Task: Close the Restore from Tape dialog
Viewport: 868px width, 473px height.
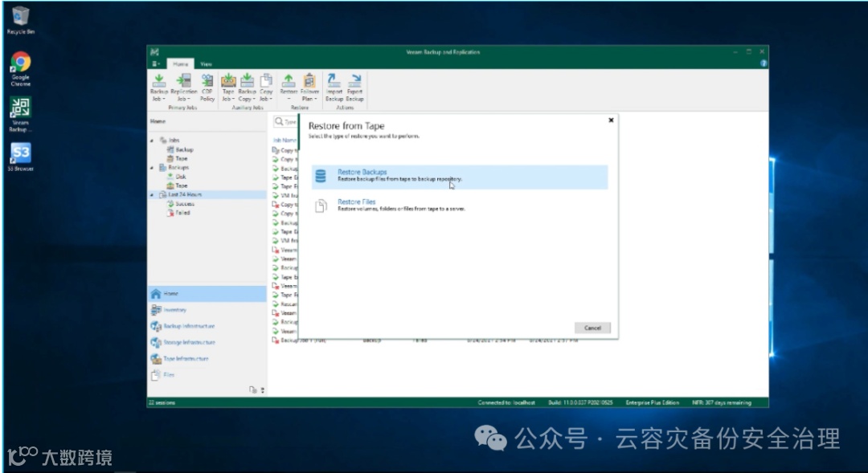Action: coord(611,120)
